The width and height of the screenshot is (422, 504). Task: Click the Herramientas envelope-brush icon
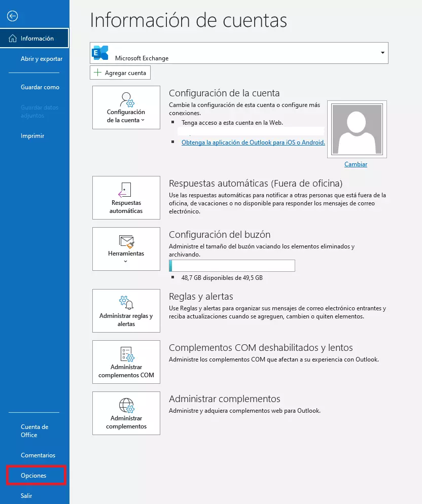[x=126, y=242]
